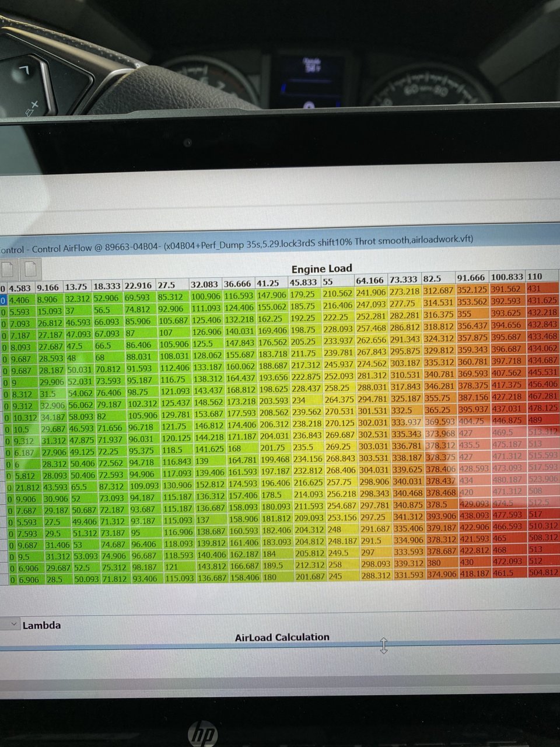Screen dimensions: 560x747
Task: Click the cell with value 391.562
Action: tap(508, 289)
